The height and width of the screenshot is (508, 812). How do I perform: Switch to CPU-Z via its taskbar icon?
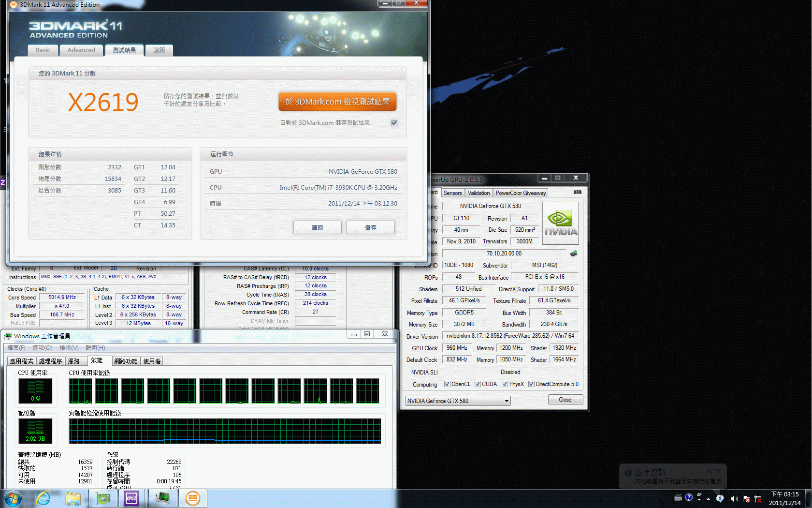click(131, 498)
